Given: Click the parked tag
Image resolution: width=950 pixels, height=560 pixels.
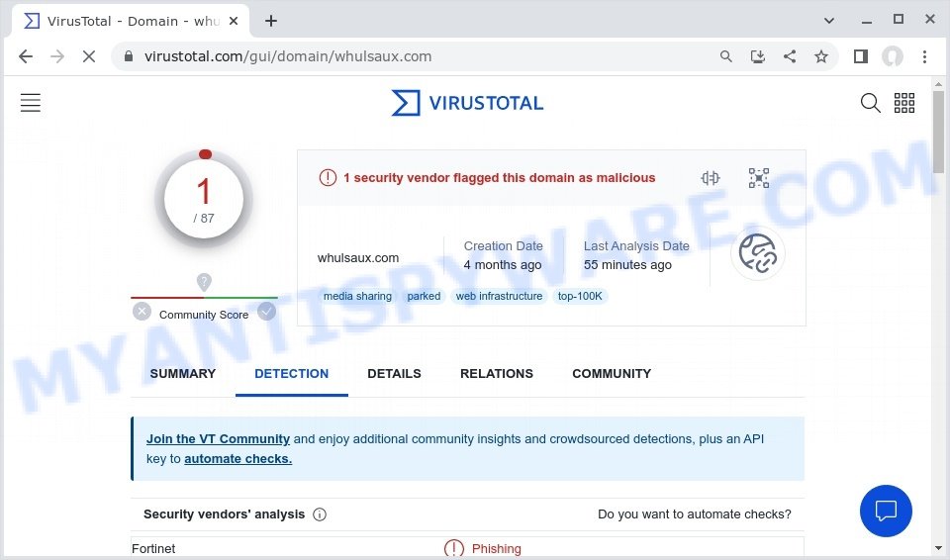Looking at the screenshot, I should pos(424,296).
